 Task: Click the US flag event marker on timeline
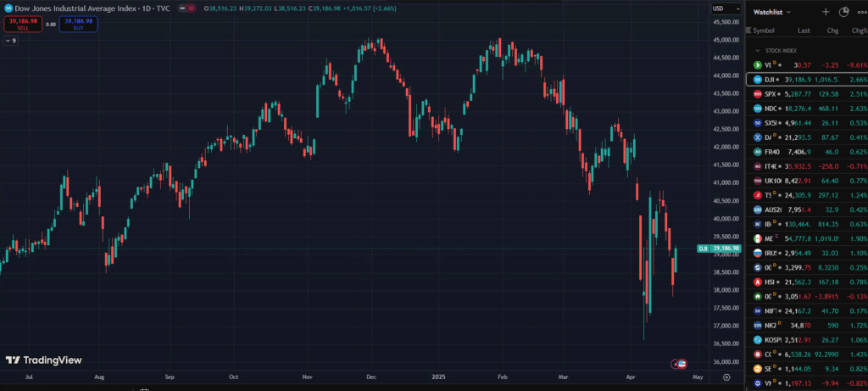tap(682, 364)
